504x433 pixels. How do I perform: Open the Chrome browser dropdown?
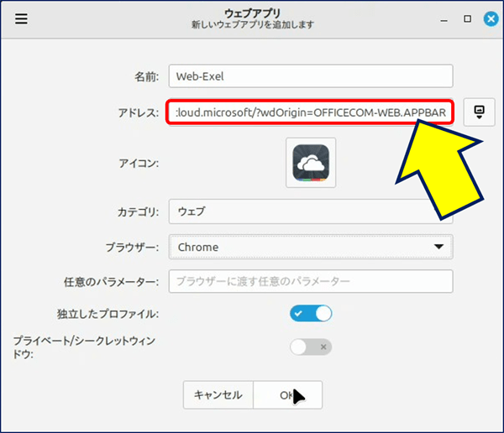pos(311,247)
